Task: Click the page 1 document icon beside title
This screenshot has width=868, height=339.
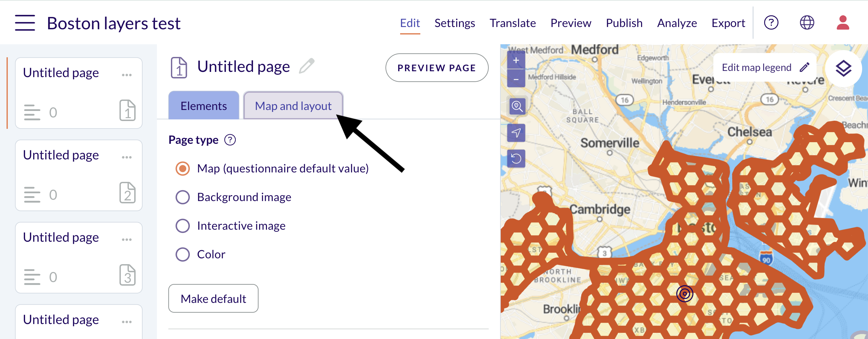Action: pyautogui.click(x=179, y=68)
